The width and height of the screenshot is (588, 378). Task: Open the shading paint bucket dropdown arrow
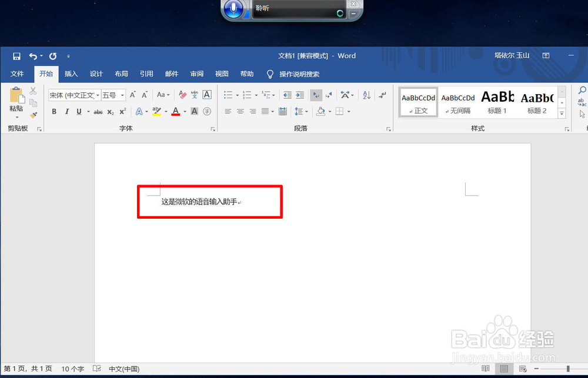tap(330, 112)
